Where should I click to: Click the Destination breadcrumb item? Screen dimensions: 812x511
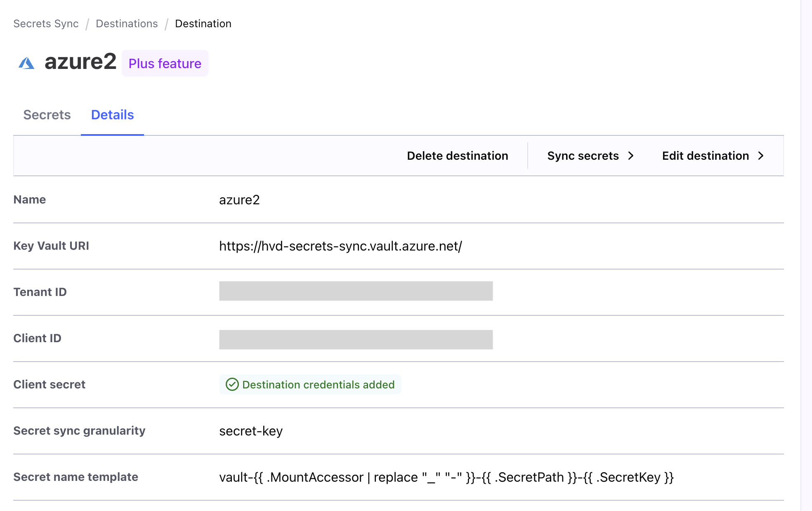pyautogui.click(x=203, y=24)
